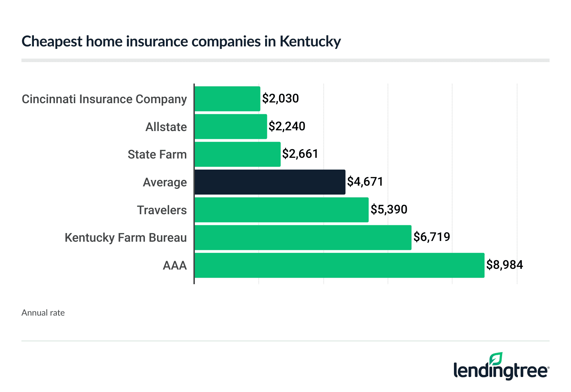
Task: Click the Cincinnati Insurance Company bar
Action: pyautogui.click(x=227, y=99)
